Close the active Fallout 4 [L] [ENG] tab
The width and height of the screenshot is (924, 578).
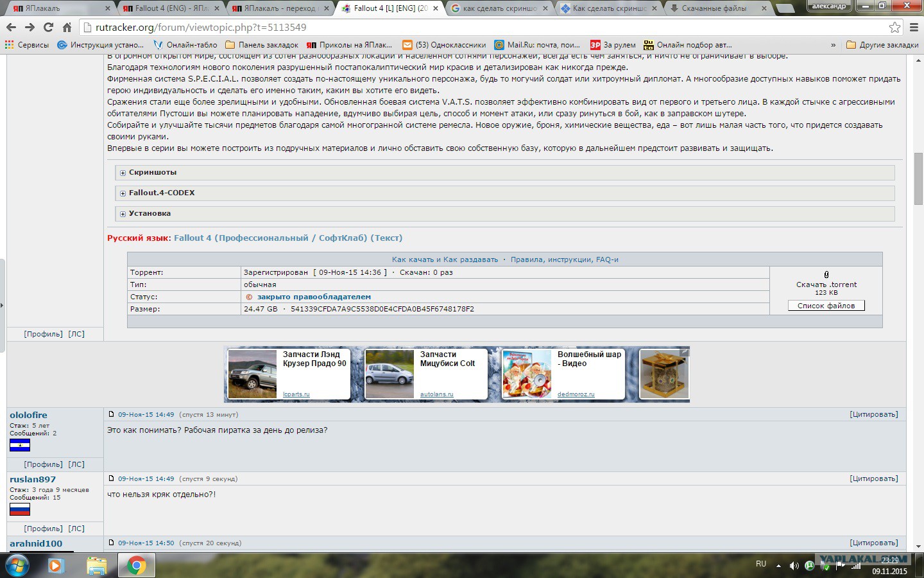436,8
